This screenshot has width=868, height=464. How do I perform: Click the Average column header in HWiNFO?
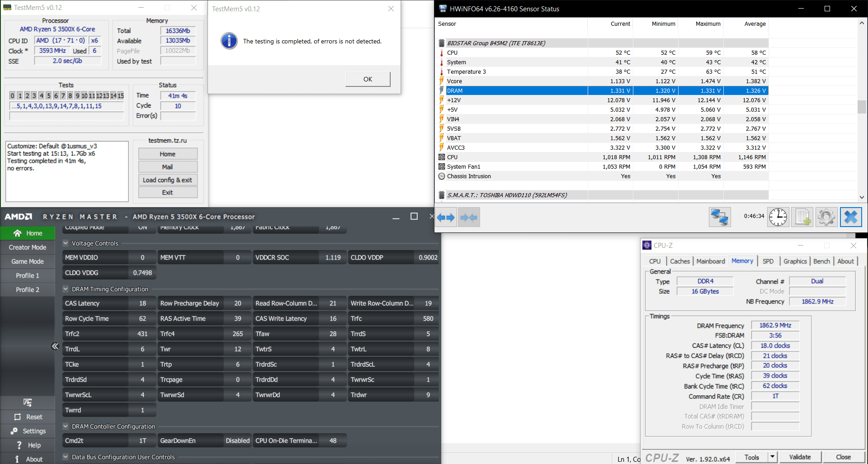pyautogui.click(x=746, y=24)
